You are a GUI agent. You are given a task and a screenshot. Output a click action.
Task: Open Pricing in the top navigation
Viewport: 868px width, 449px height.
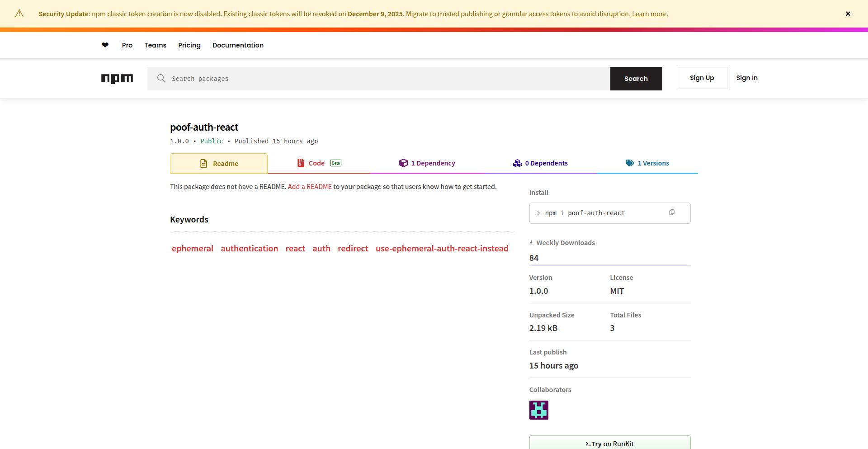pos(189,45)
